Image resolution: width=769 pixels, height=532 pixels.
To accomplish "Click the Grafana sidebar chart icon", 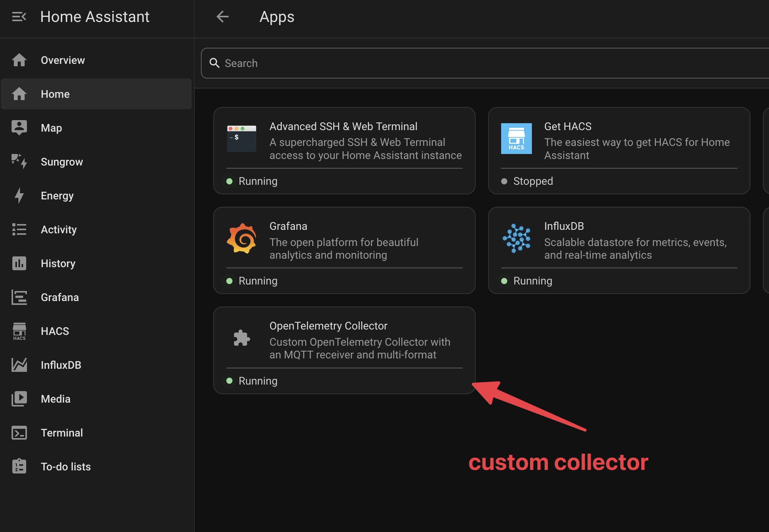I will [x=19, y=297].
